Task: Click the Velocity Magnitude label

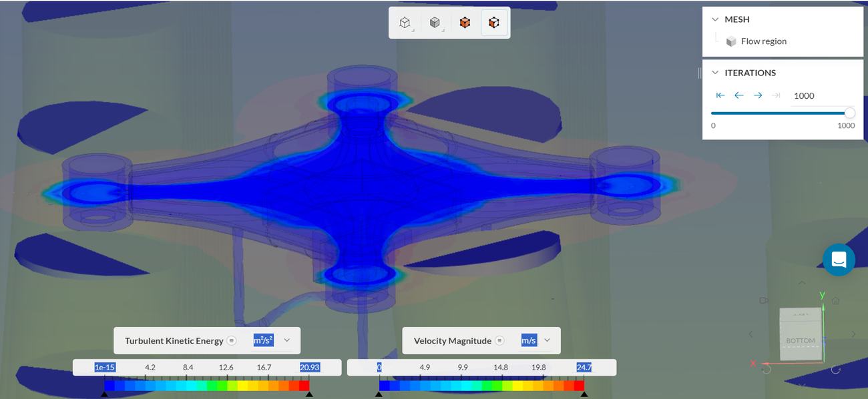Action: pyautogui.click(x=452, y=340)
